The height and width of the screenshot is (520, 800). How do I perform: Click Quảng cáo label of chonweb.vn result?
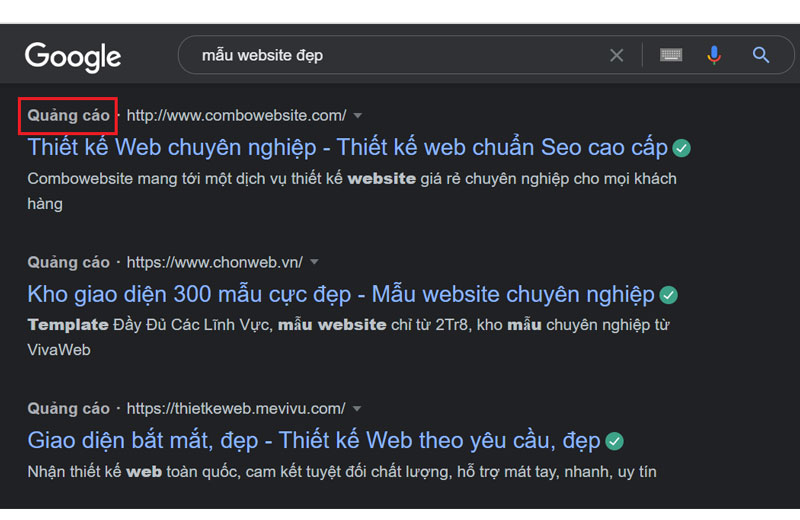68,262
